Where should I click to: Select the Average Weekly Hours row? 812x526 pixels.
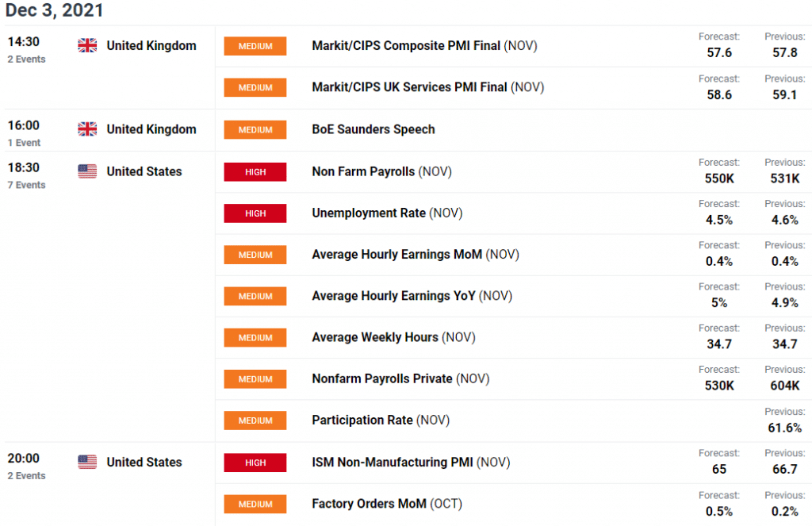(x=513, y=338)
